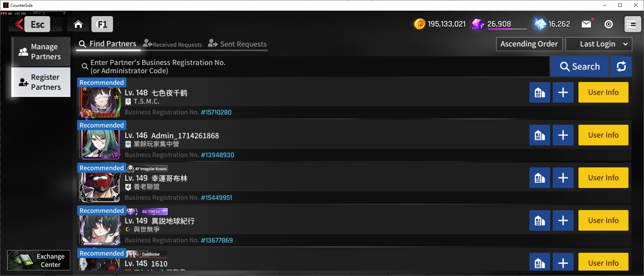Click the credits amount 195,133,021

[x=447, y=24]
